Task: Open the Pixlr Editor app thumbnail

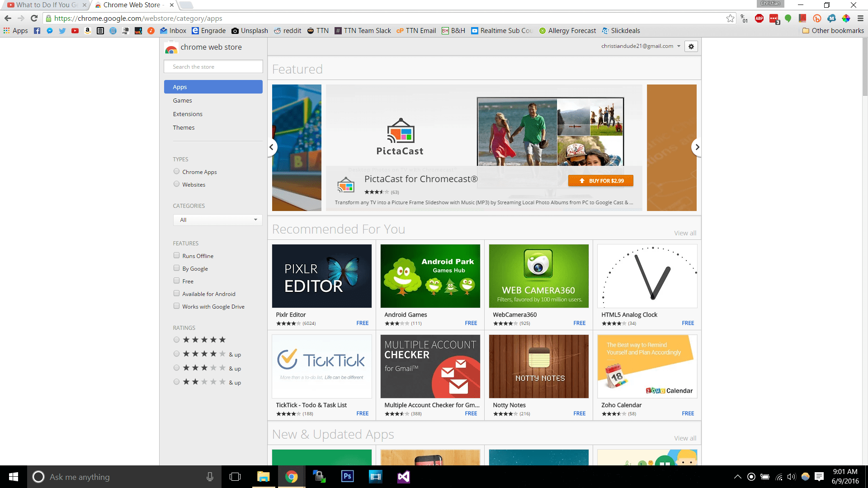Action: point(321,276)
